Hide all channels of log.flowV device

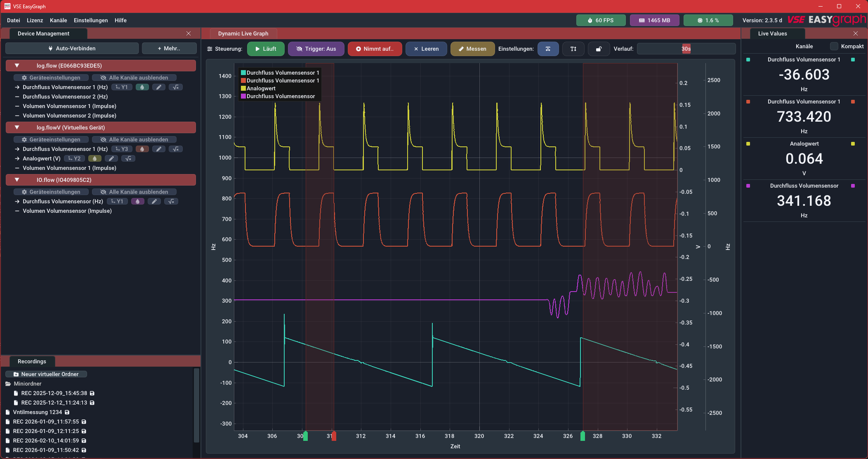134,139
